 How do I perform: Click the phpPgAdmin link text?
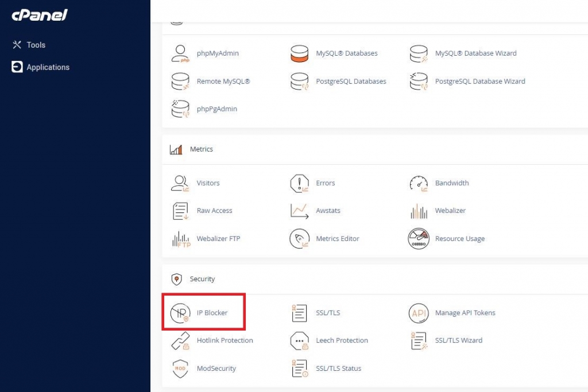[x=216, y=109]
